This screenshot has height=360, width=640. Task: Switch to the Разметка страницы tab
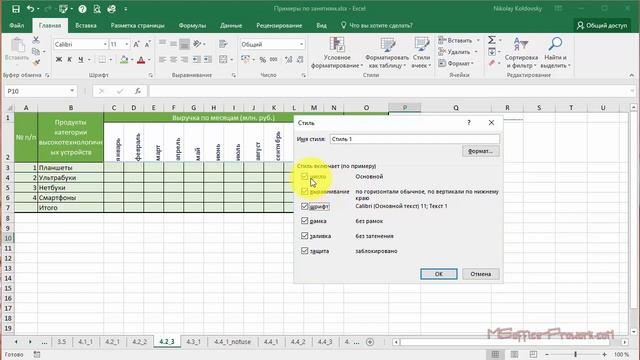click(138, 25)
